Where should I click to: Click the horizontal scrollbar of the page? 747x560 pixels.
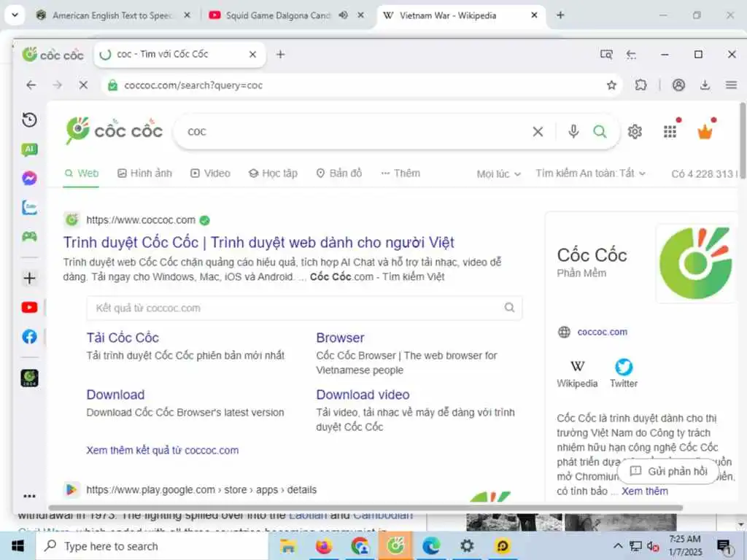(x=365, y=507)
